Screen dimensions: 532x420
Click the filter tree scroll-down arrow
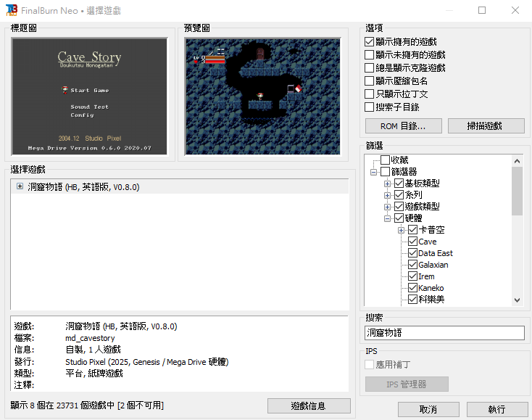(517, 300)
